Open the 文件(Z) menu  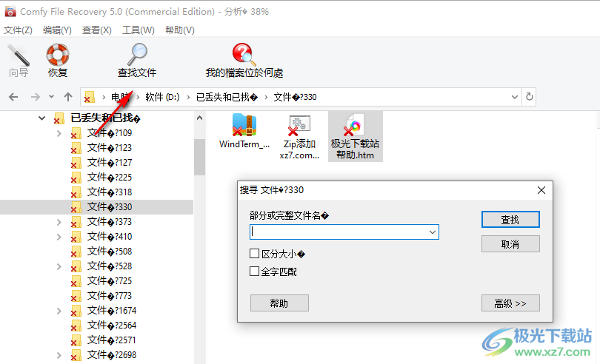[x=18, y=30]
